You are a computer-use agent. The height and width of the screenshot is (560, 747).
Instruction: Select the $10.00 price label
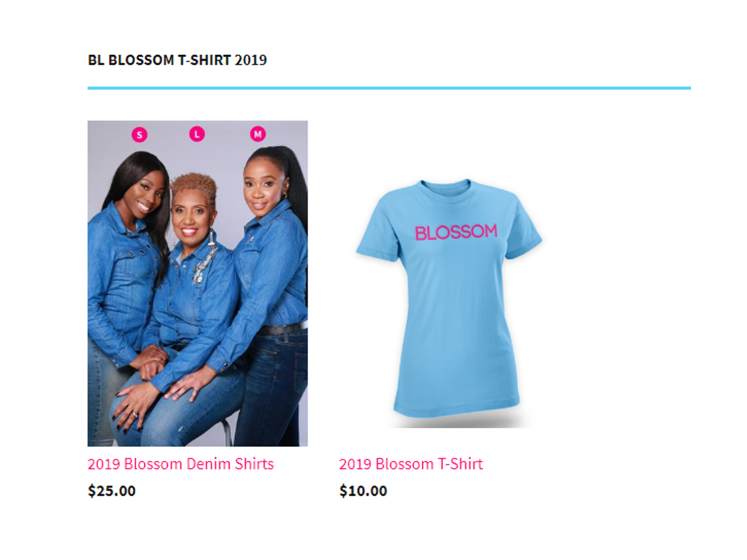[363, 491]
